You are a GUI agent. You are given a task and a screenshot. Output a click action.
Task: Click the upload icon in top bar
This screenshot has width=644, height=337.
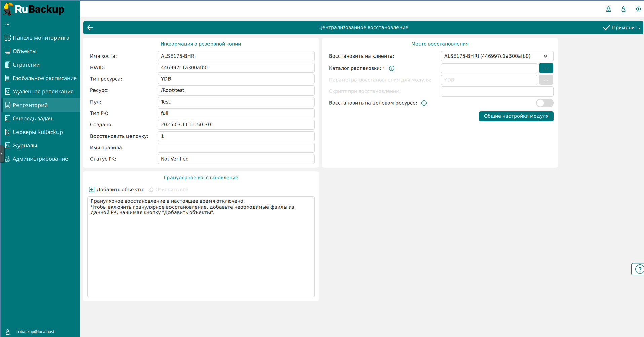(x=608, y=9)
